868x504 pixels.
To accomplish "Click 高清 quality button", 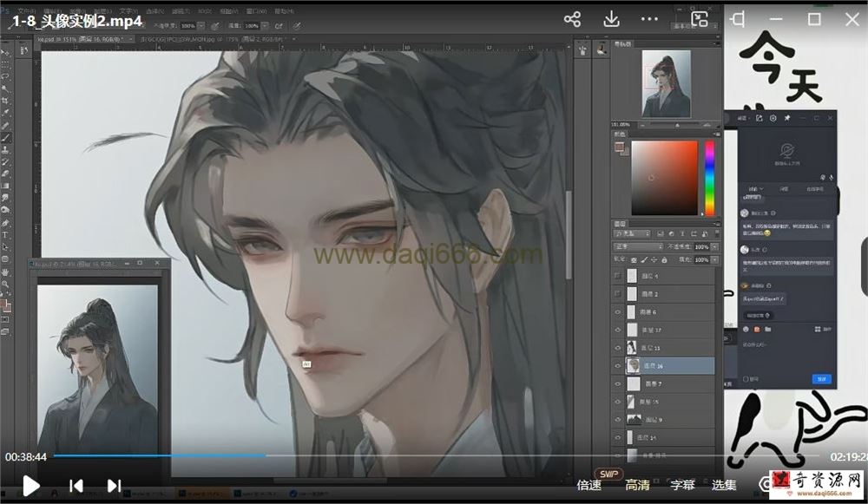I will [637, 485].
